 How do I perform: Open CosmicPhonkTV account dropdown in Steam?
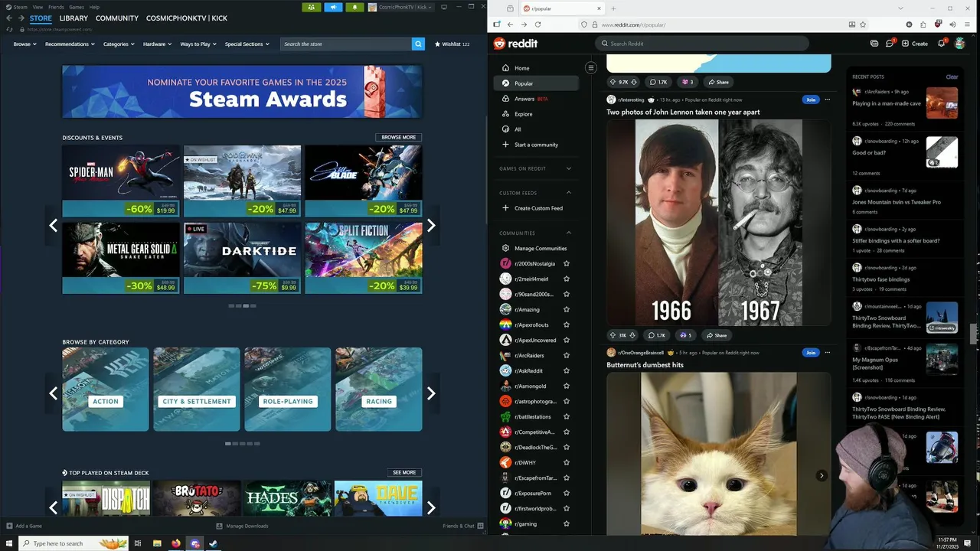coord(401,7)
